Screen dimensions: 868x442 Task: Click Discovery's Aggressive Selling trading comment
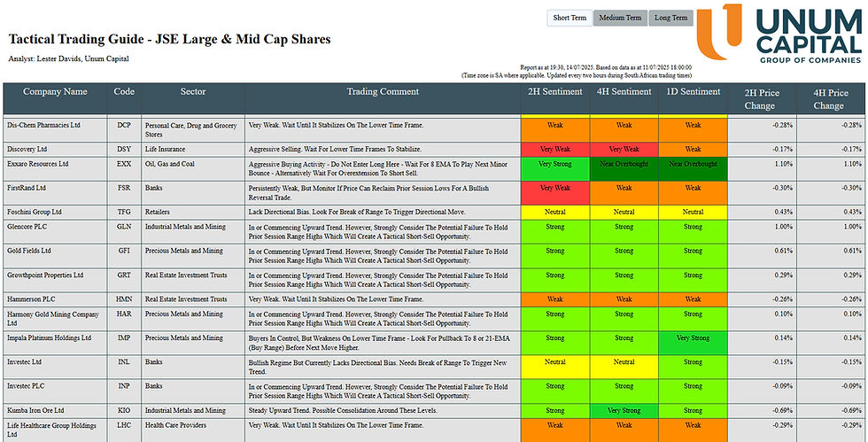click(x=335, y=149)
